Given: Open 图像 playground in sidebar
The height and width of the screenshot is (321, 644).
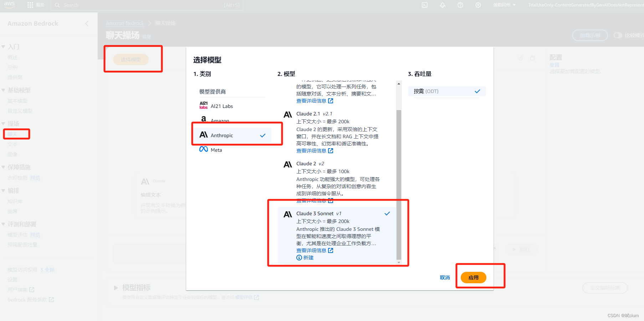Looking at the screenshot, I should tap(12, 154).
